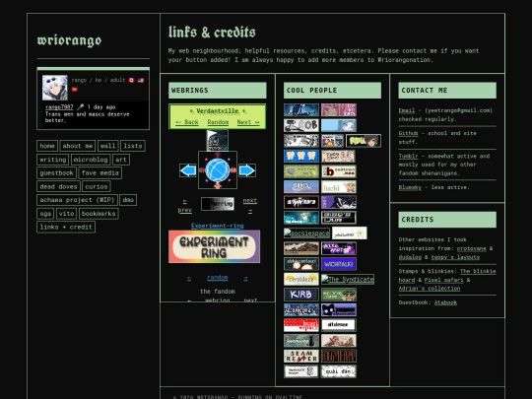Image resolution: width=532 pixels, height=399 pixels.
Task: Open the Verdantville webring title link
Action: [x=218, y=111]
